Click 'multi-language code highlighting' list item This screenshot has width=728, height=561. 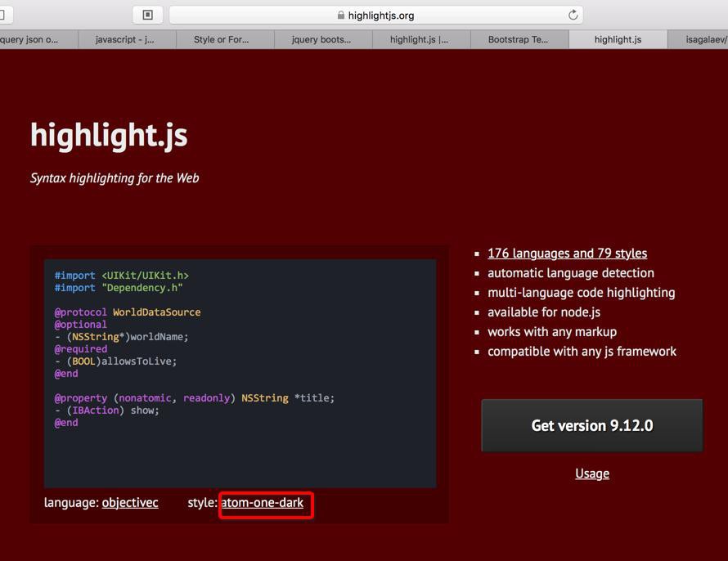coord(582,292)
